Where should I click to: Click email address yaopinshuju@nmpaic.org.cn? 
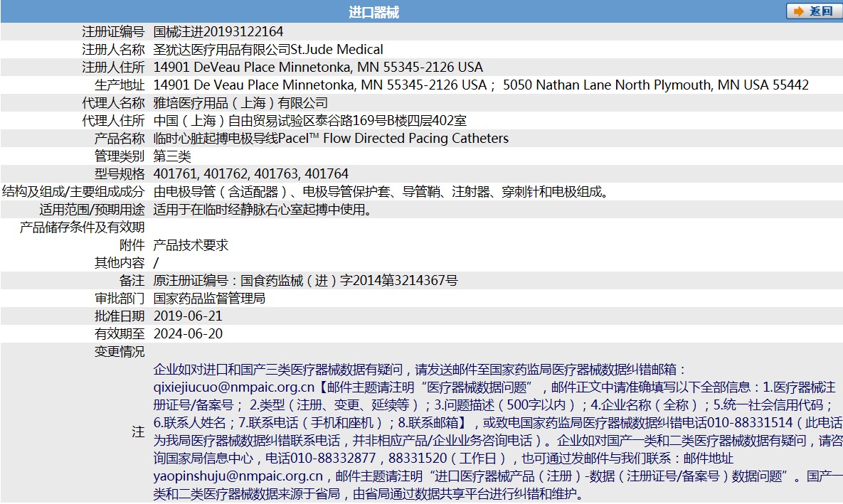[238, 476]
